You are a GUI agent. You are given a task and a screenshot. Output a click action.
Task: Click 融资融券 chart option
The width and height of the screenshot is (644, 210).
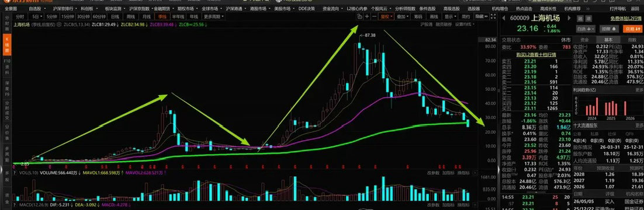[x=444, y=24]
